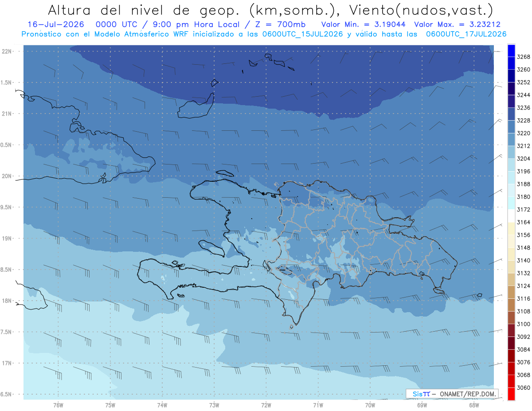Click the '17N' latitude label
The height and width of the screenshot is (411, 532).
point(7,364)
